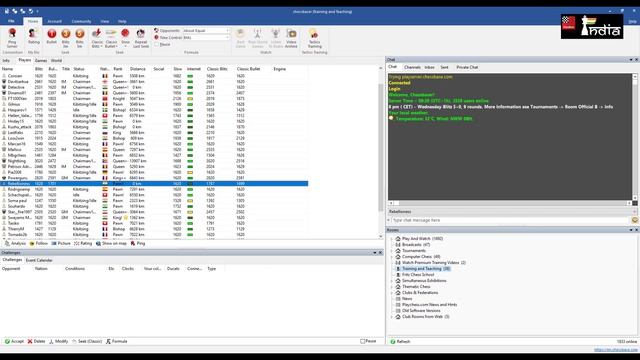
Task: Open the Rating icon in My Elo group
Action: (x=33, y=37)
